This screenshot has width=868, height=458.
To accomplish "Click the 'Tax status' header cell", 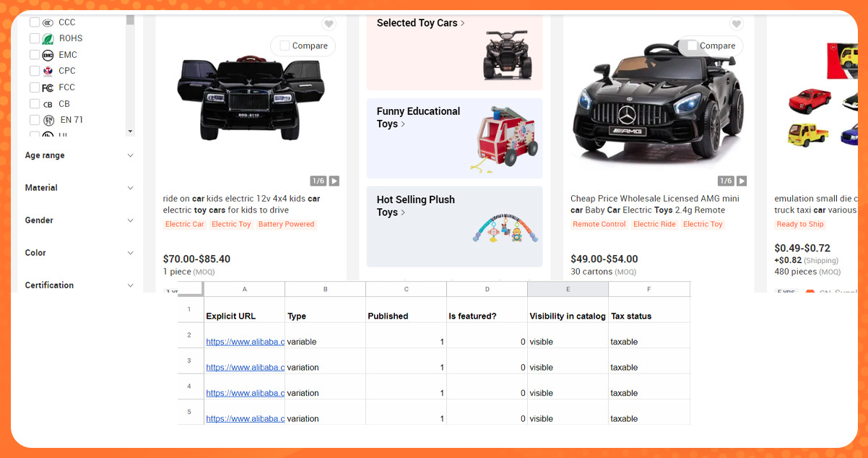I will coord(649,309).
